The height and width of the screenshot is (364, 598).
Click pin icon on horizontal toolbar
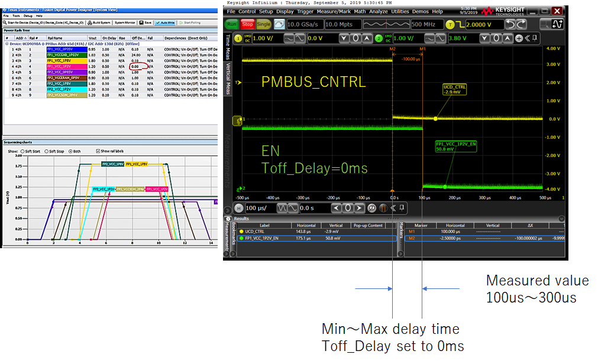pyautogui.click(x=402, y=208)
